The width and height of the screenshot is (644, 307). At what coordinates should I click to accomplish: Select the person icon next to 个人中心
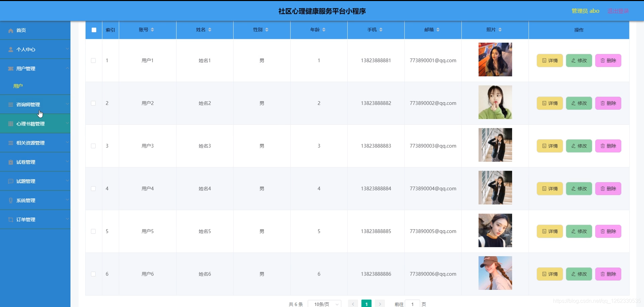click(11, 49)
